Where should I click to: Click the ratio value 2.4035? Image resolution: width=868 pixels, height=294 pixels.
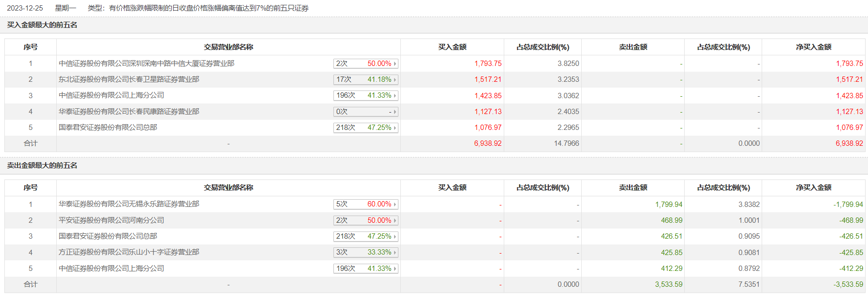click(568, 112)
